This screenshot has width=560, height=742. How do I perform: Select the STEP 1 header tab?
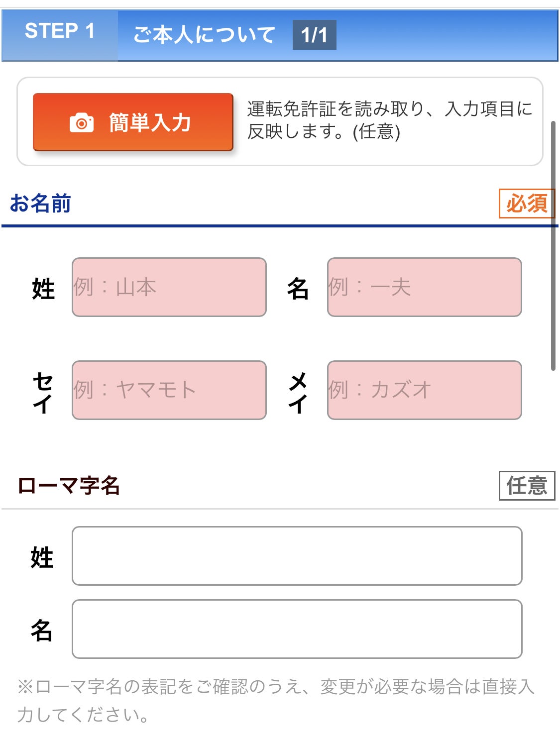tap(60, 31)
